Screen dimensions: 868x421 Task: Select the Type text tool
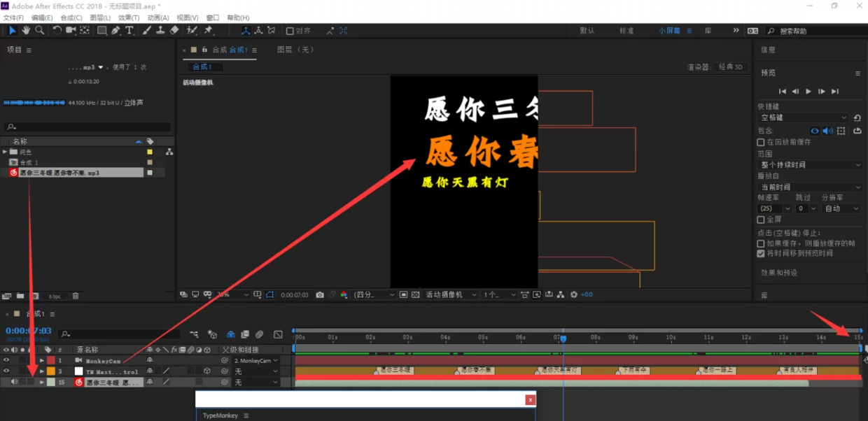tap(129, 31)
